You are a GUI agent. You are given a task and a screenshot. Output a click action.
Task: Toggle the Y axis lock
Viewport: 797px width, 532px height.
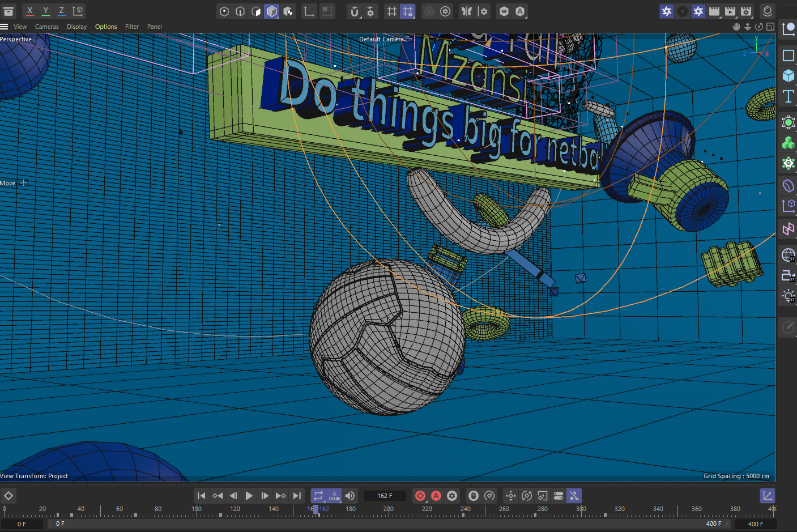[46, 11]
